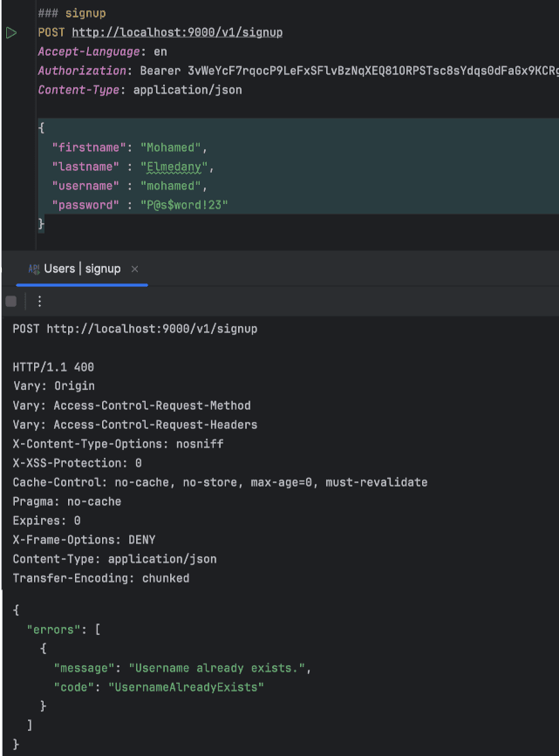Run the signup request with gutter play icon
Screen dimensions: 559x756
(11, 33)
